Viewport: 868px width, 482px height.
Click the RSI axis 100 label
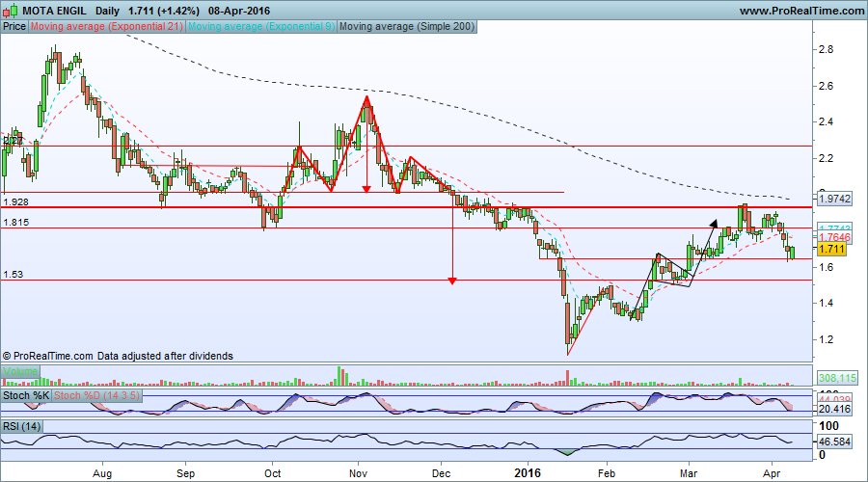(x=828, y=426)
